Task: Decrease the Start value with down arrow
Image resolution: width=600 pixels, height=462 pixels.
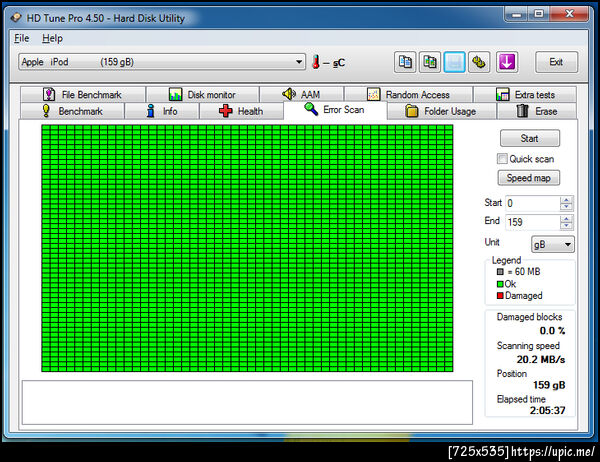Action: (x=566, y=207)
